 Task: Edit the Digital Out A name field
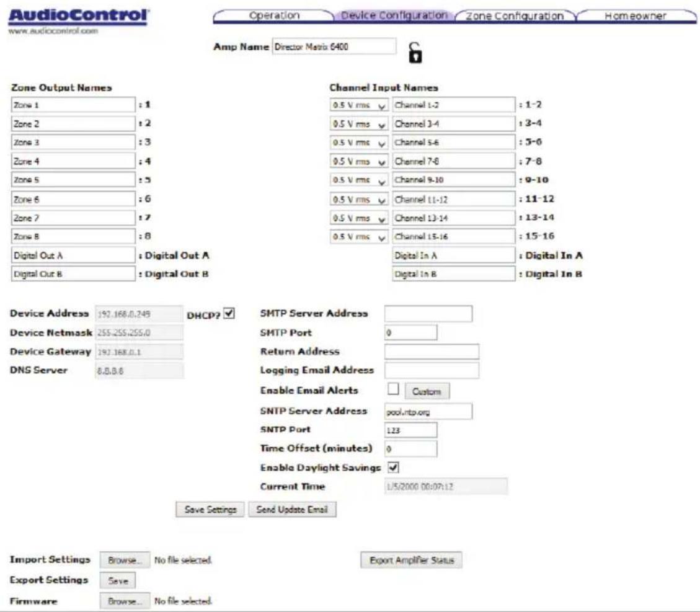click(x=73, y=255)
